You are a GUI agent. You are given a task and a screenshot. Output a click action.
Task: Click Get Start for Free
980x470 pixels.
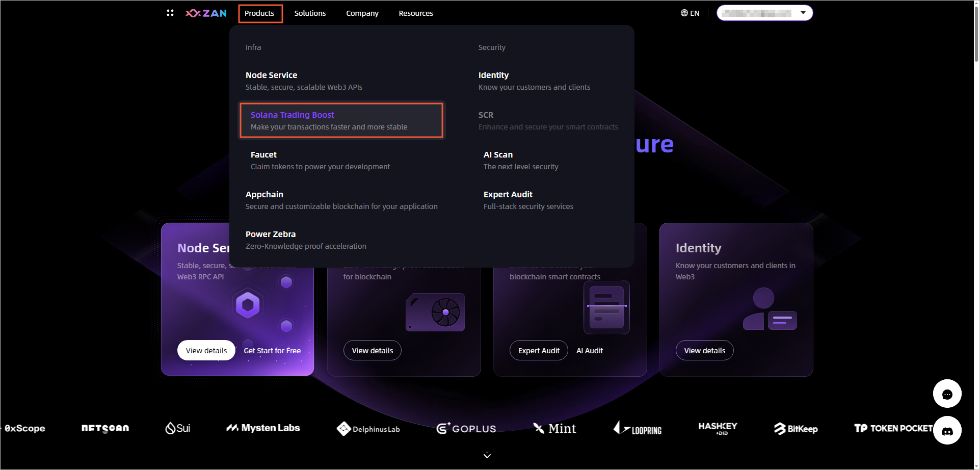point(272,351)
